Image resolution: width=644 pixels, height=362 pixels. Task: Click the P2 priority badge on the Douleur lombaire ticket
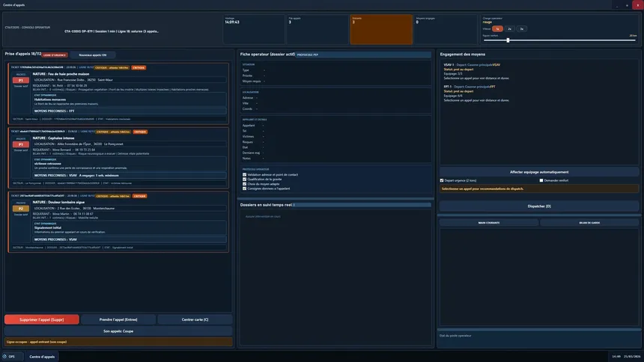21,209
